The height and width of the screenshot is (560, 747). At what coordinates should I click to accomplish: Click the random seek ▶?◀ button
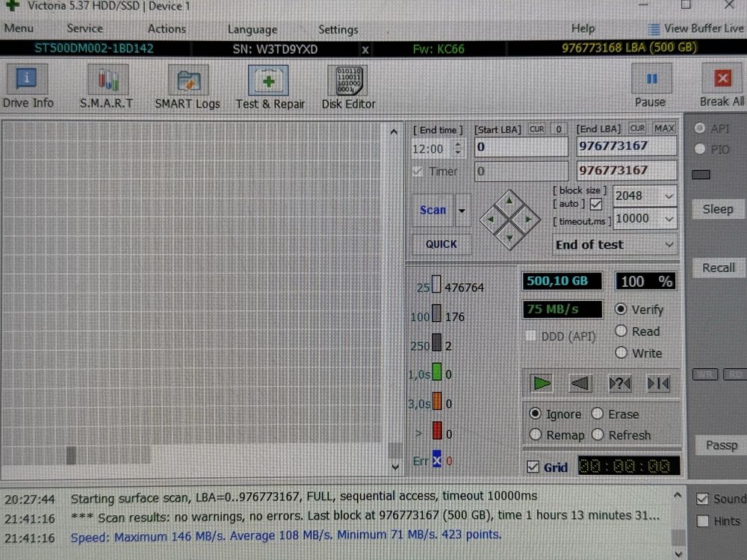coord(619,383)
